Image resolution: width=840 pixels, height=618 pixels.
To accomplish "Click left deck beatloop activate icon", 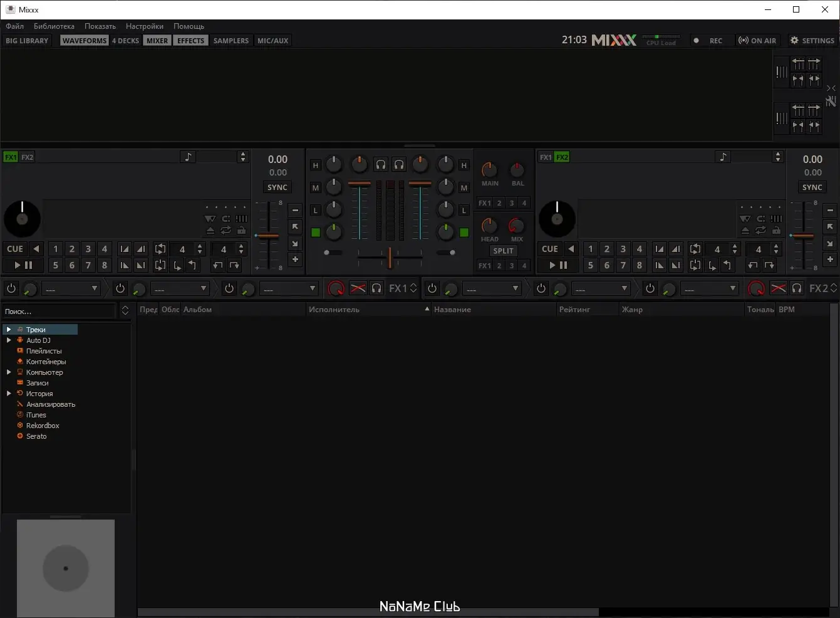I will point(160,249).
